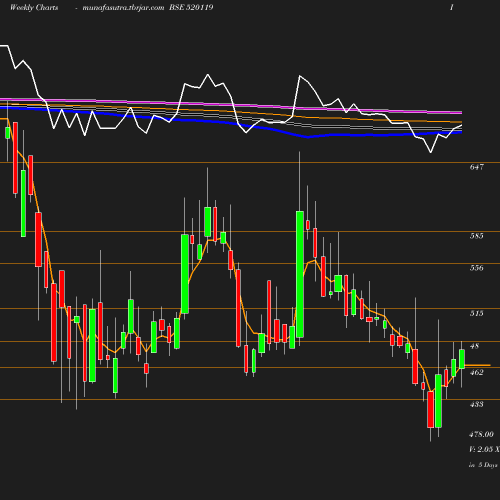500x500 pixels.
Task: Select the 433 price level label
Action: tap(477, 404)
